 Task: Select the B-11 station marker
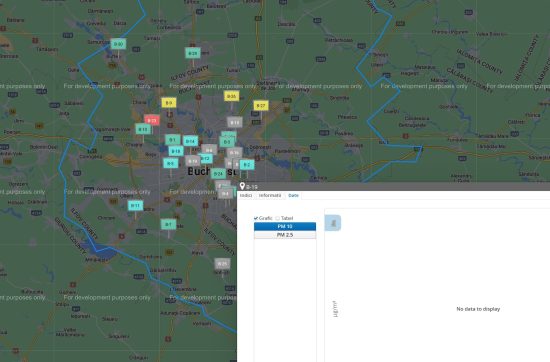(x=135, y=206)
